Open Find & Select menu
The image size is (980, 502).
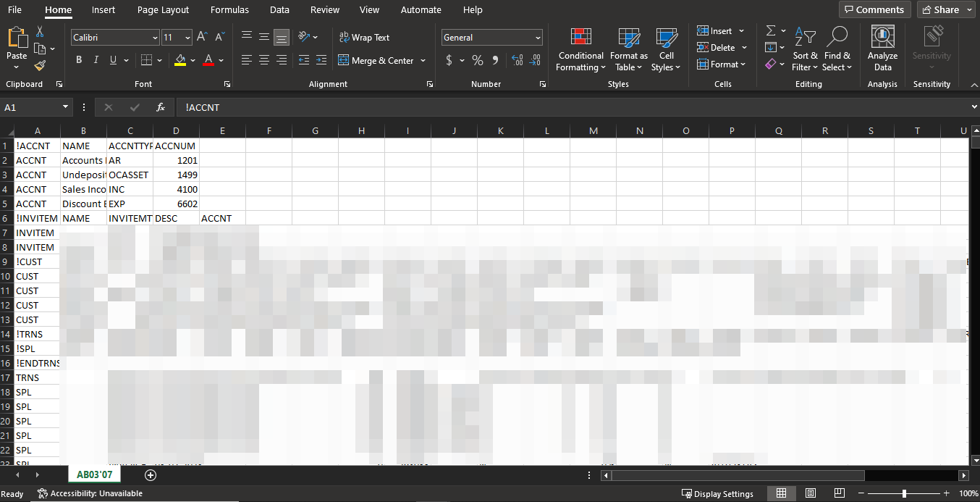tap(837, 49)
